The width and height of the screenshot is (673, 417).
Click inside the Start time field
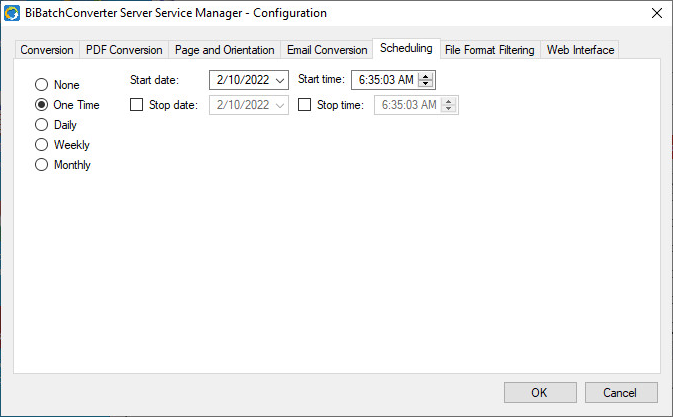[384, 80]
